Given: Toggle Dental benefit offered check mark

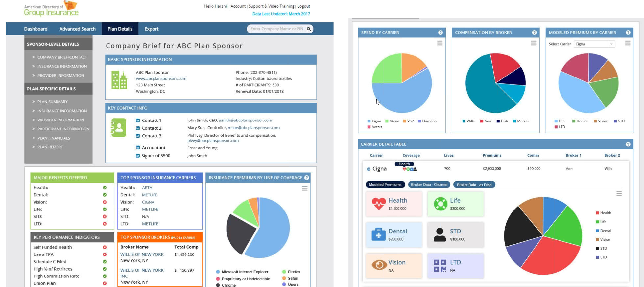Looking at the screenshot, I should [105, 195].
